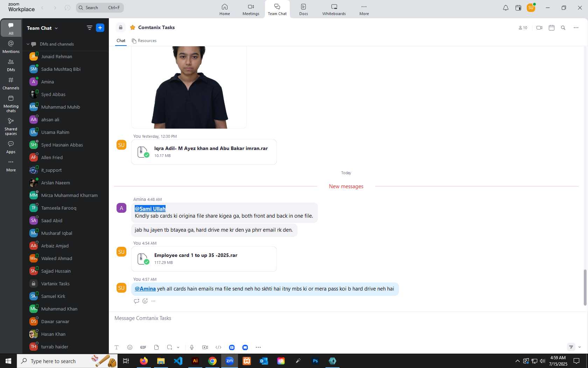Go back using the back arrow
The width and height of the screenshot is (588, 368).
coord(42,8)
